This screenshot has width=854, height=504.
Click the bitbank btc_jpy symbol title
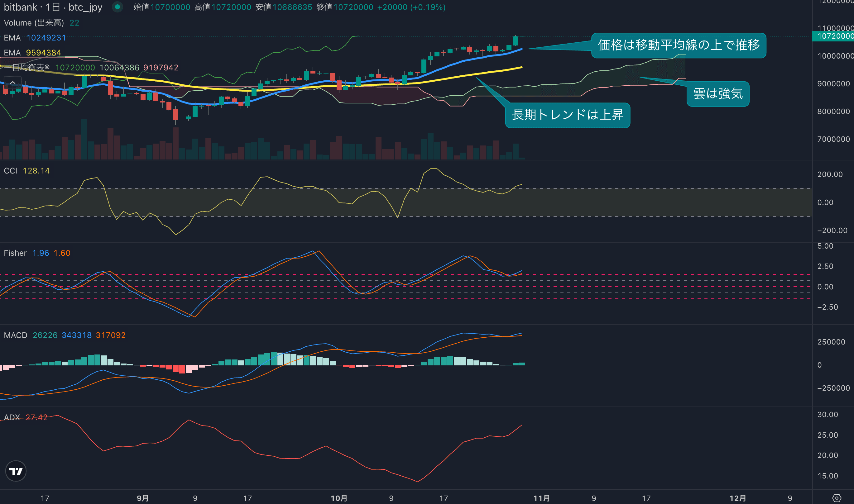coord(53,7)
